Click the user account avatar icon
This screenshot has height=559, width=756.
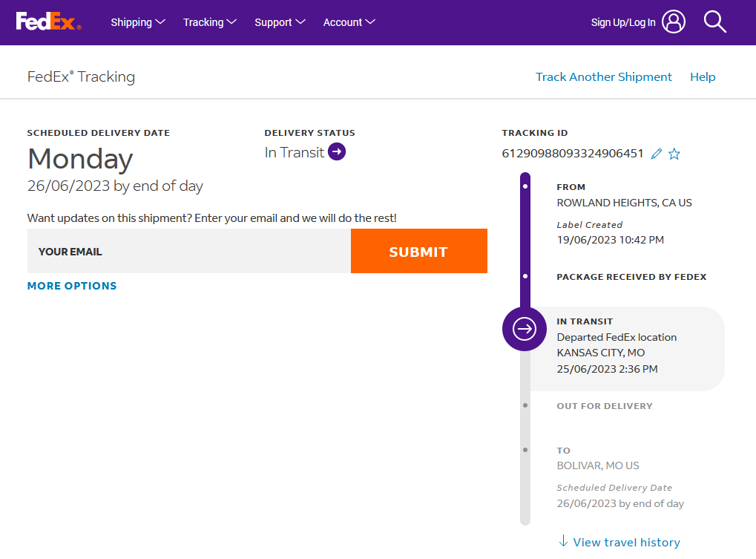point(674,22)
